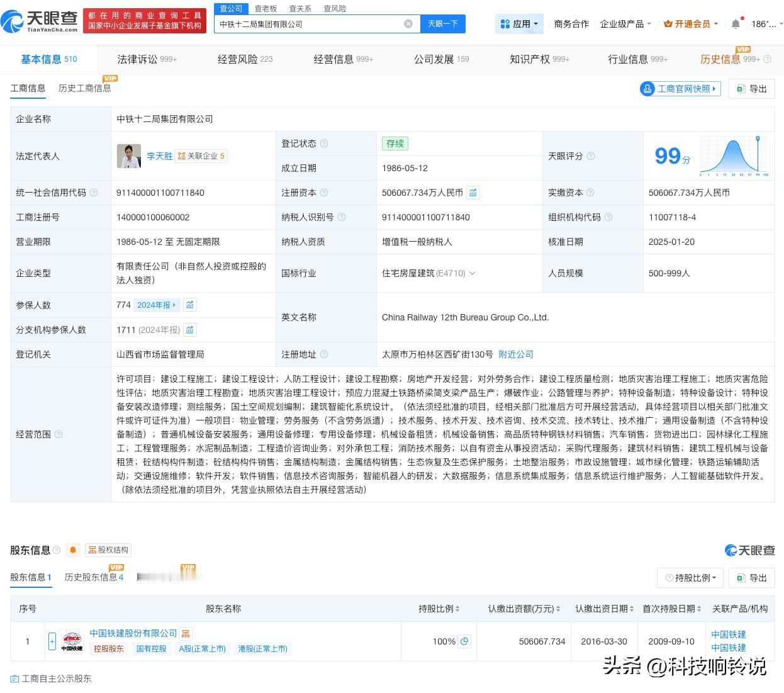Screen dimensions: 784x693
Task: Click the orange bell alert icon by 股东信息
Action: point(73,550)
